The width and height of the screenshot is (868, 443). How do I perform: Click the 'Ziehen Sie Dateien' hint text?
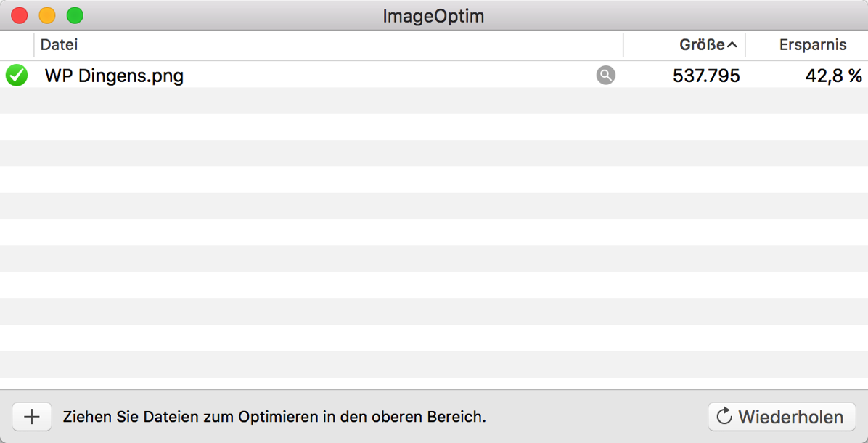tap(274, 417)
